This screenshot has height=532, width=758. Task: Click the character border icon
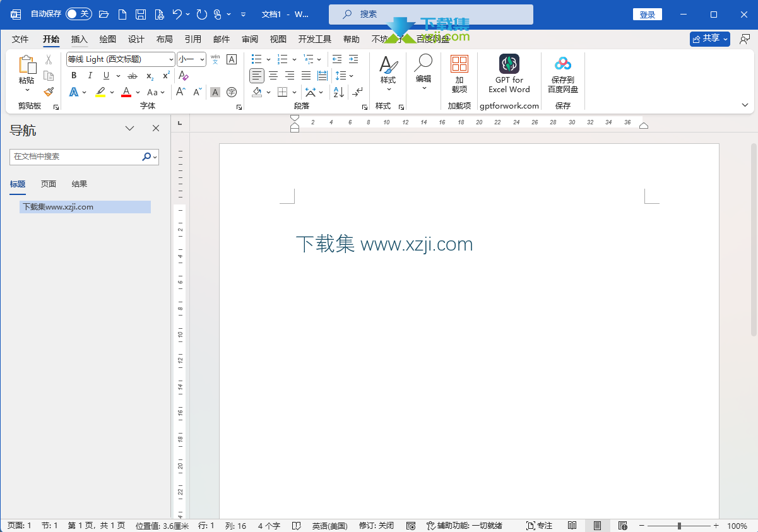pyautogui.click(x=232, y=59)
